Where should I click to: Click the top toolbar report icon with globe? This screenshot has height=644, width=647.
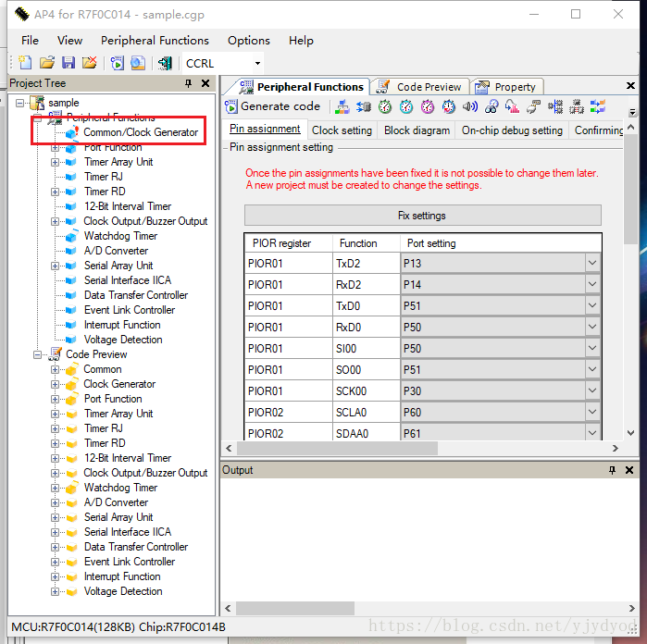pos(138,63)
